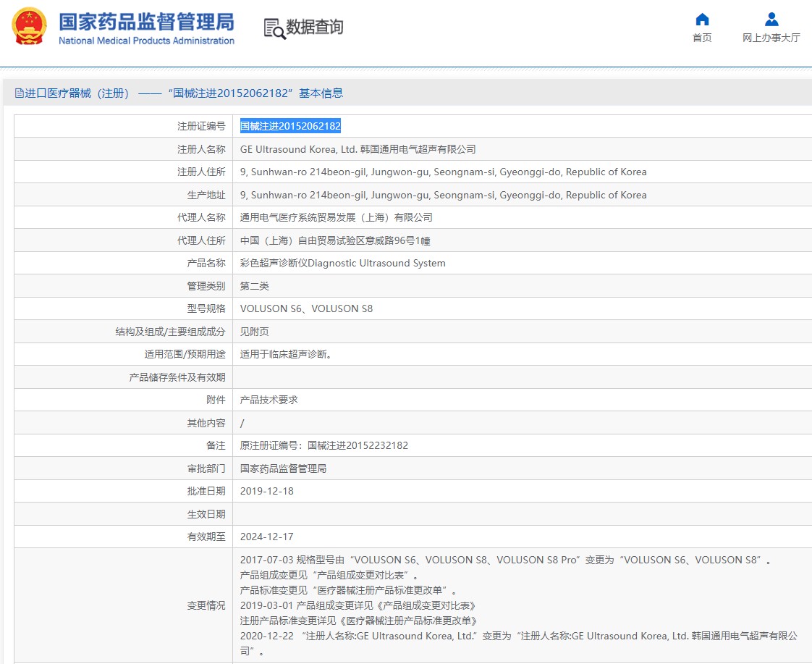This screenshot has height=664, width=812.
Task: Click 有效期至 value 2024-12-17
Action: 267,537
